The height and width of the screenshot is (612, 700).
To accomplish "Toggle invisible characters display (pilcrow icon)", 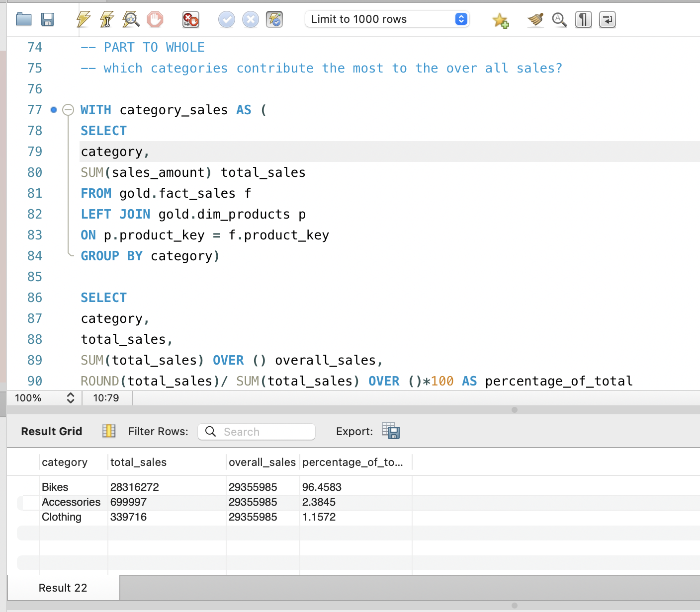I will pos(583,20).
